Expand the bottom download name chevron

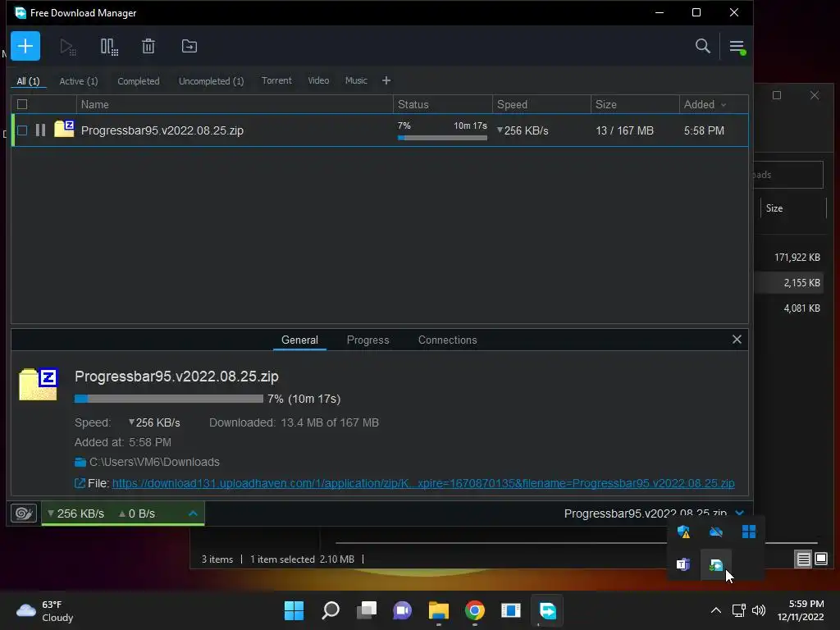pos(740,513)
